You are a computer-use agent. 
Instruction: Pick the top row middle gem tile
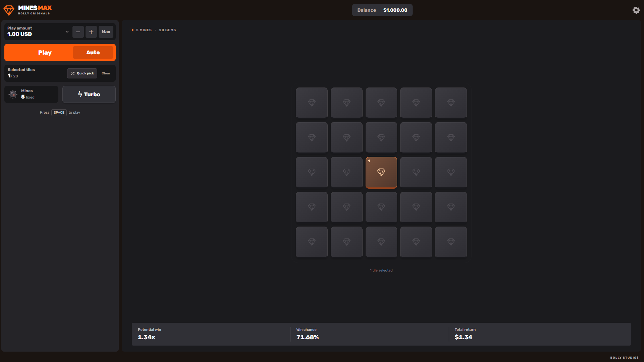[x=381, y=103]
